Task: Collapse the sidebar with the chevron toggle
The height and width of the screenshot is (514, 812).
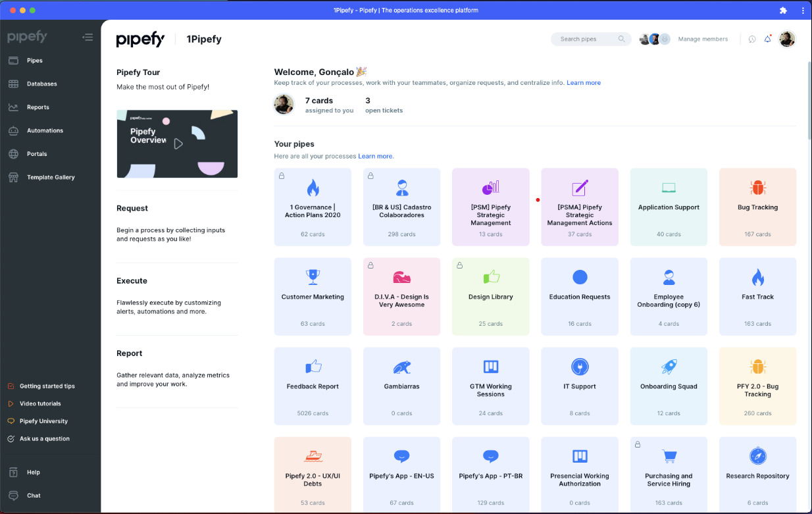Action: coord(88,37)
